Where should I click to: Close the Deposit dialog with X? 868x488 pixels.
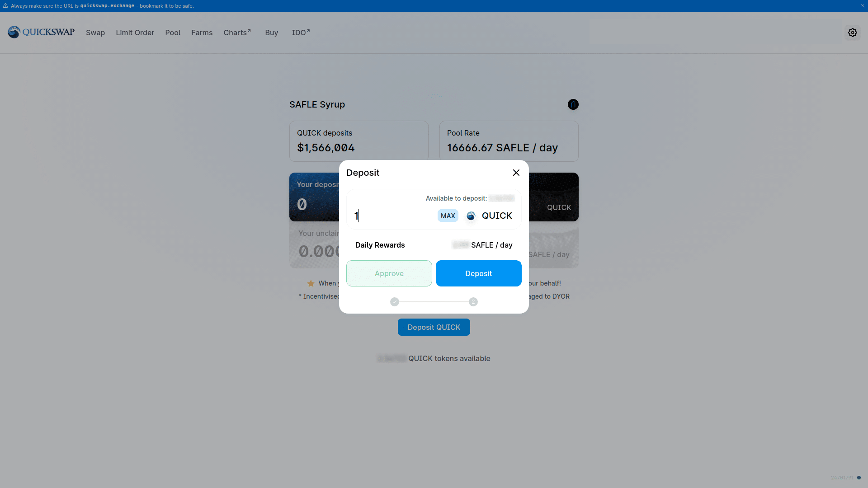pyautogui.click(x=516, y=173)
